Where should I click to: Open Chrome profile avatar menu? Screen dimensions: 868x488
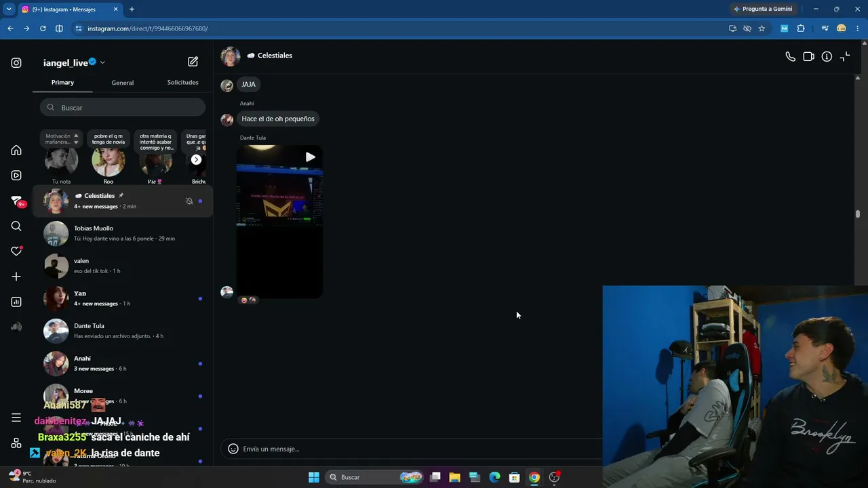[842, 28]
